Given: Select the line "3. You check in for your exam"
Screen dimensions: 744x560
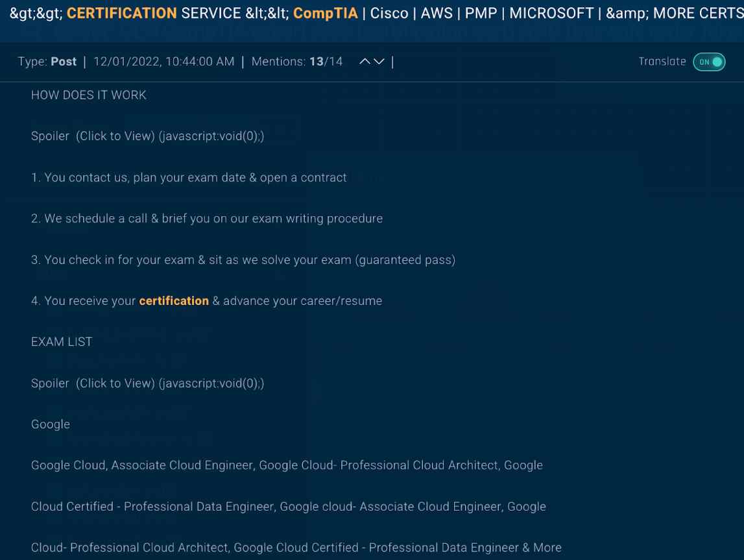Looking at the screenshot, I should (x=243, y=260).
